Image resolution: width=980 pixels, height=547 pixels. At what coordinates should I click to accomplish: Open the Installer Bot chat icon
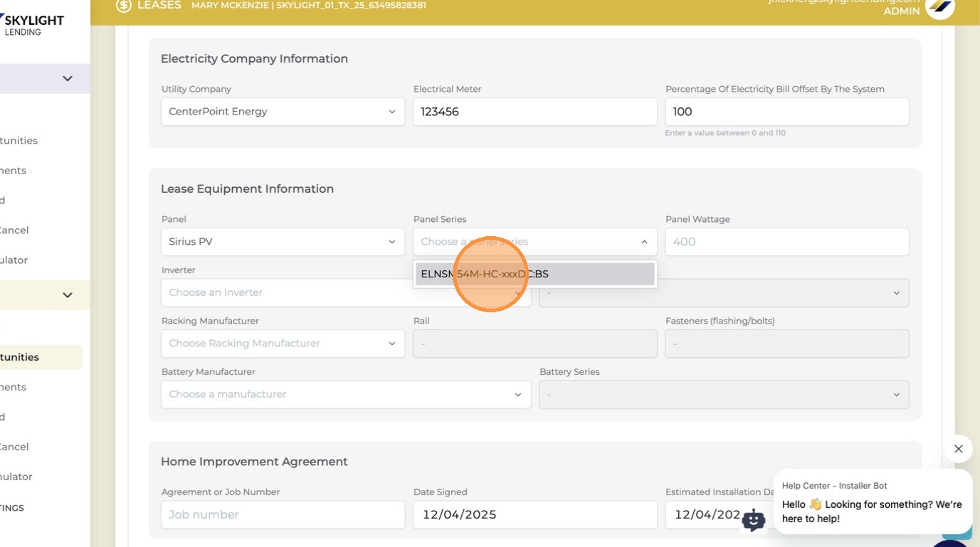(x=753, y=520)
